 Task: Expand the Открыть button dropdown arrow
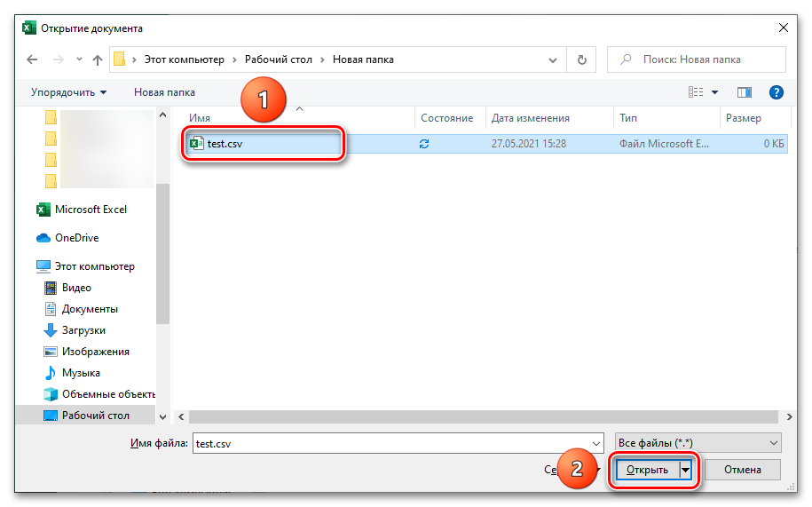coord(684,470)
